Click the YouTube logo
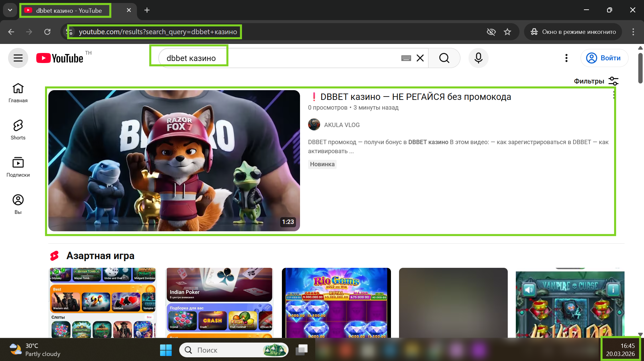The height and width of the screenshot is (361, 644). (x=60, y=58)
